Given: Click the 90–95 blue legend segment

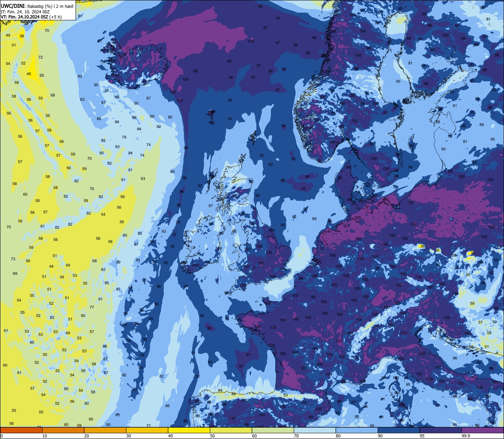Looking at the screenshot, I should [x=398, y=430].
